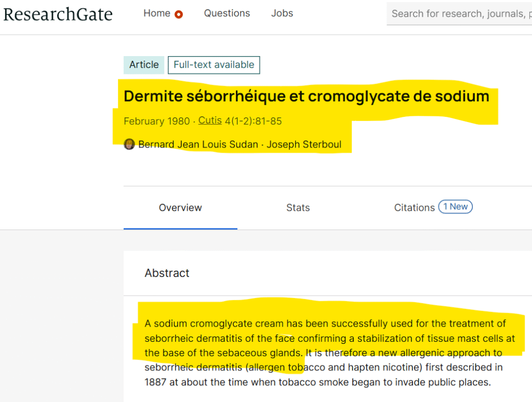The width and height of the screenshot is (532, 402).
Task: Open the Home menu item
Action: (157, 14)
